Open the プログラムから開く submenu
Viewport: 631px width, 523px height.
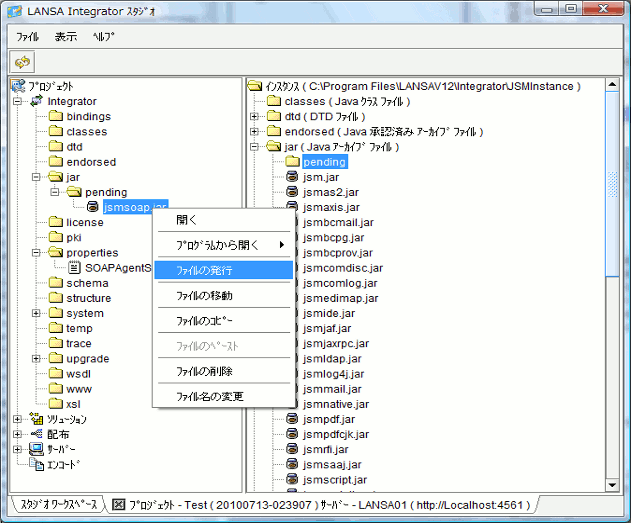tap(224, 245)
